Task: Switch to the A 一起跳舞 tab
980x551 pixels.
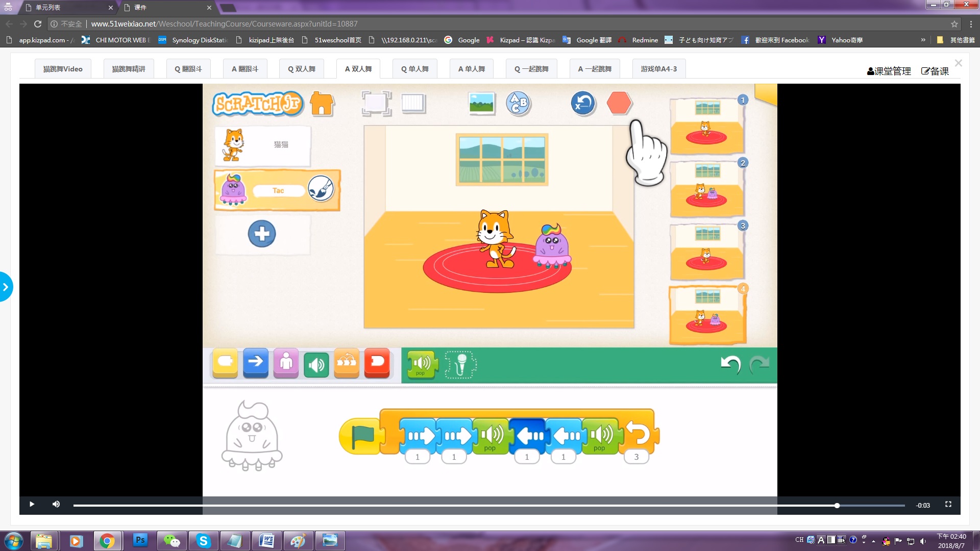Action: pos(595,69)
